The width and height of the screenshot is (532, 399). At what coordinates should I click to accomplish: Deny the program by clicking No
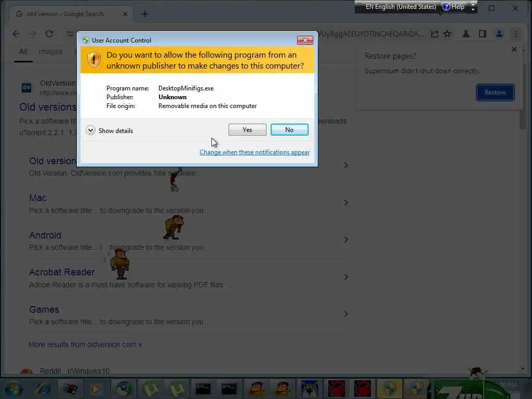289,129
